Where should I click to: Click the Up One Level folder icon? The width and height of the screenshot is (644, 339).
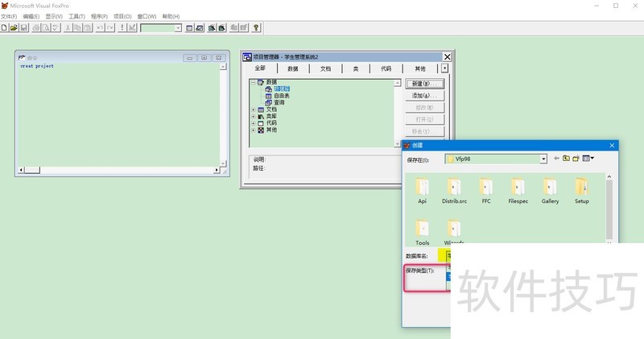[567, 159]
